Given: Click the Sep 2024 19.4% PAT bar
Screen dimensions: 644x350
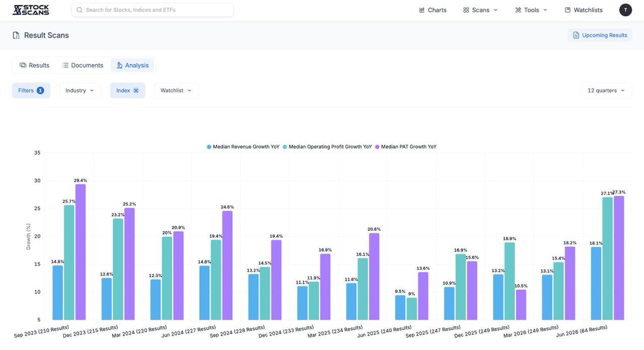Looking at the screenshot, I should pos(276,280).
